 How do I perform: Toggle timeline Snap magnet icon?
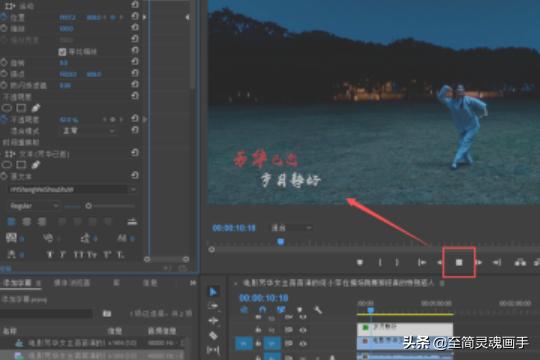click(262, 310)
